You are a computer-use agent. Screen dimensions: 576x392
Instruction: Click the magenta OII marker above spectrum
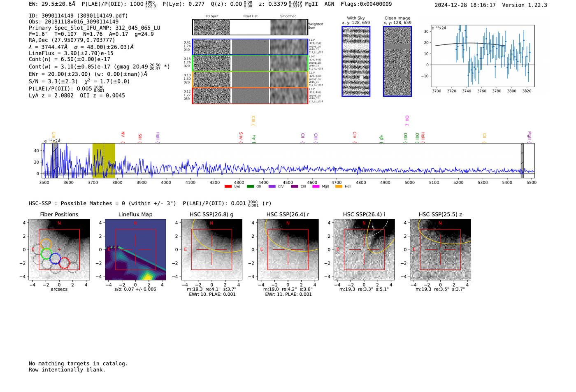[406, 121]
